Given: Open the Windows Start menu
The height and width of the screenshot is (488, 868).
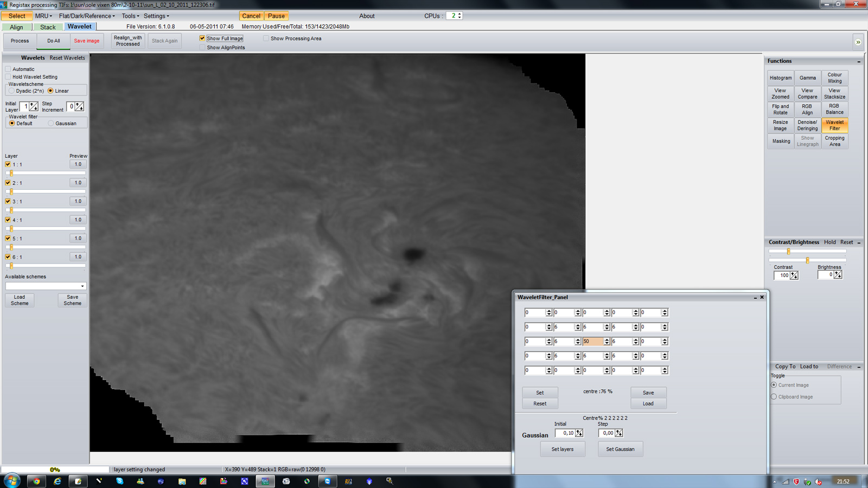Looking at the screenshot, I should pyautogui.click(x=12, y=481).
